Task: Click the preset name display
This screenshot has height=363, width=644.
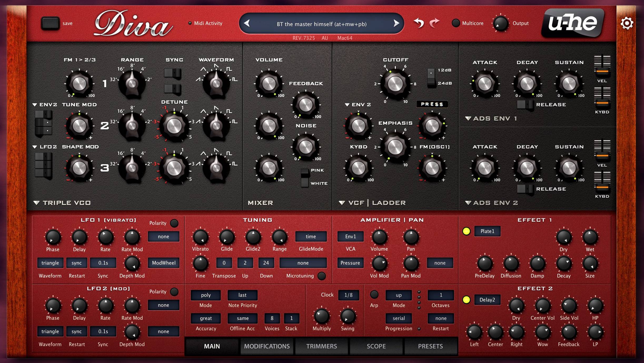Action: 321,24
